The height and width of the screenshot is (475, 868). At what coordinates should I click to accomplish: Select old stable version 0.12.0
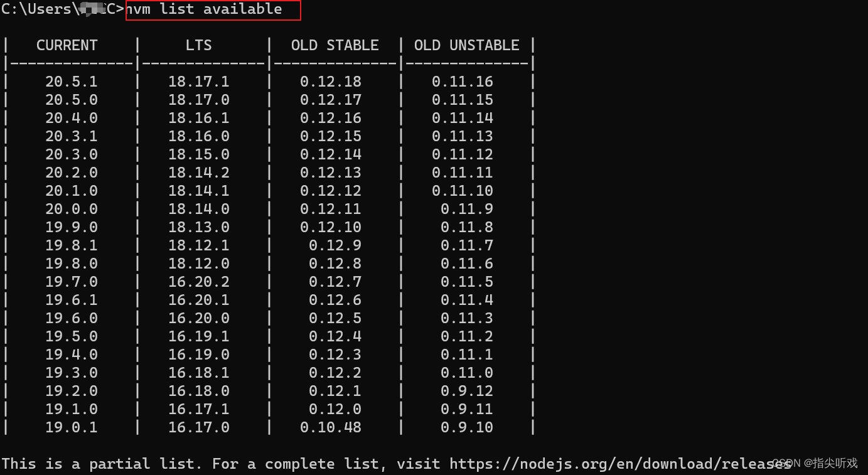click(x=335, y=410)
